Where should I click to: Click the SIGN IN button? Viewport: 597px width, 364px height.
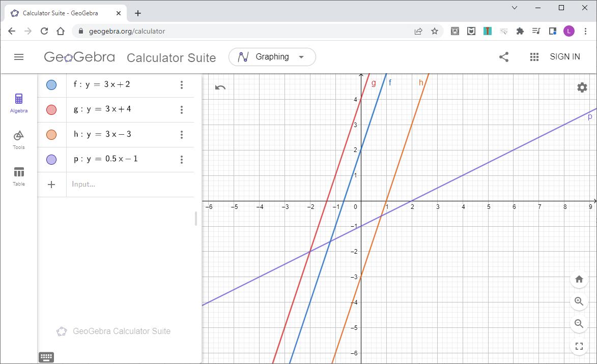click(x=564, y=57)
